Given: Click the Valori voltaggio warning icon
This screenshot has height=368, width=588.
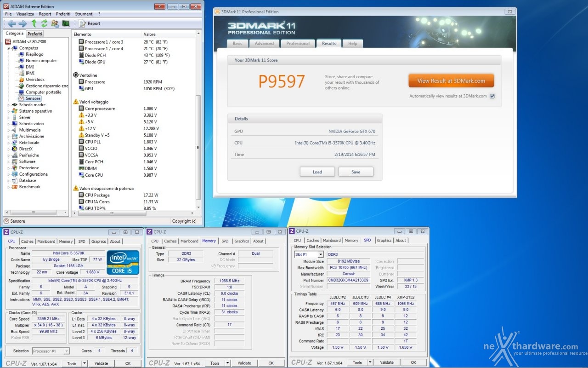Looking at the screenshot, I should (76, 102).
